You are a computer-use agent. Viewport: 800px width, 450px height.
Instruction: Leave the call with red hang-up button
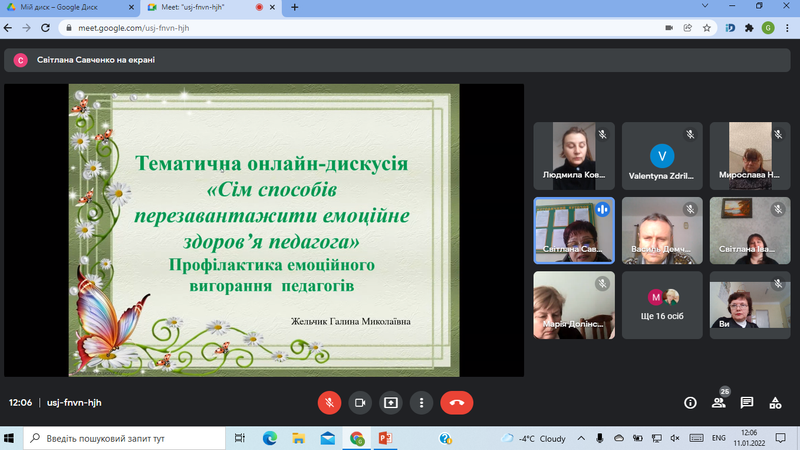point(457,403)
